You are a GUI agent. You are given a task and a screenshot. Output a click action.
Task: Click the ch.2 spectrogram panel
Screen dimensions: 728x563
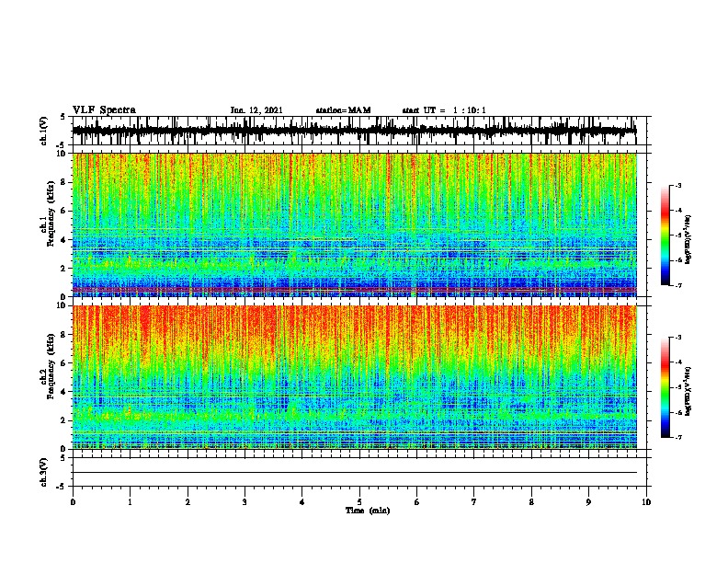pos(354,377)
